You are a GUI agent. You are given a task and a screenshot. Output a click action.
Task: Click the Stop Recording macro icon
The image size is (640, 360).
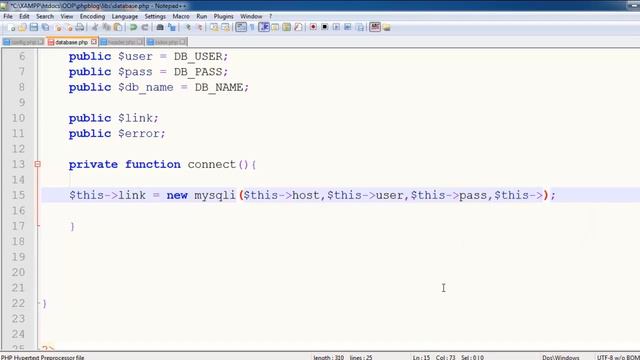coord(324,27)
